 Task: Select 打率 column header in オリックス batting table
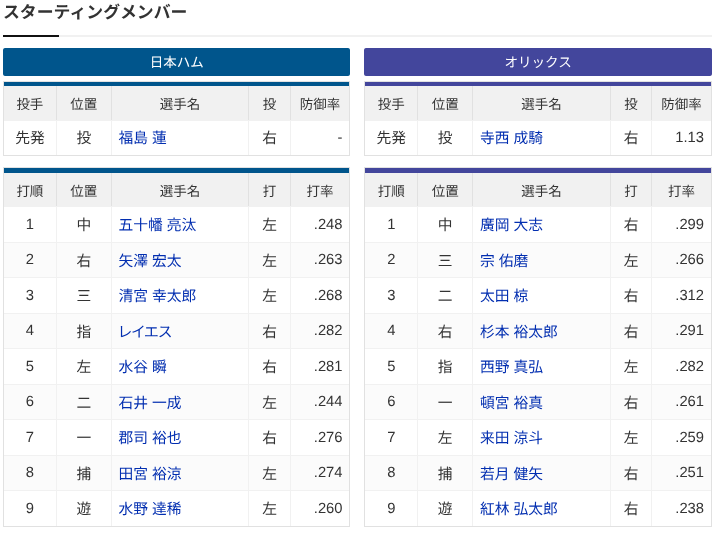coord(681,191)
